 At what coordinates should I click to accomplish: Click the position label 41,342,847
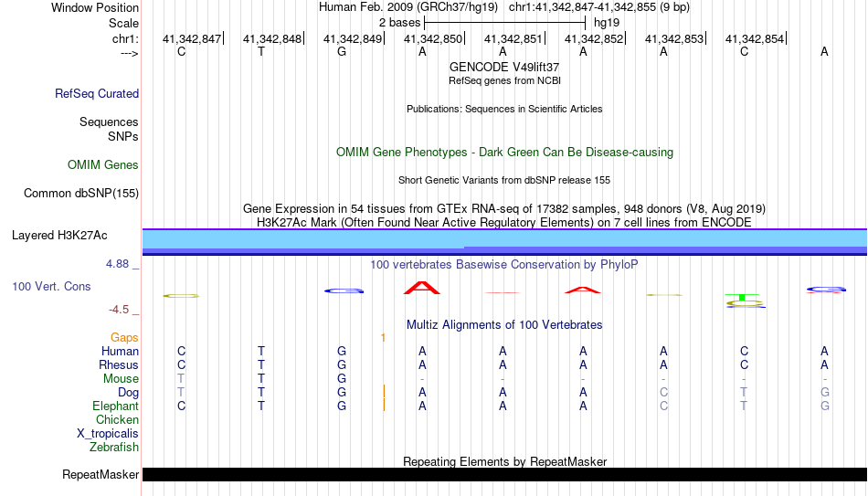point(192,38)
